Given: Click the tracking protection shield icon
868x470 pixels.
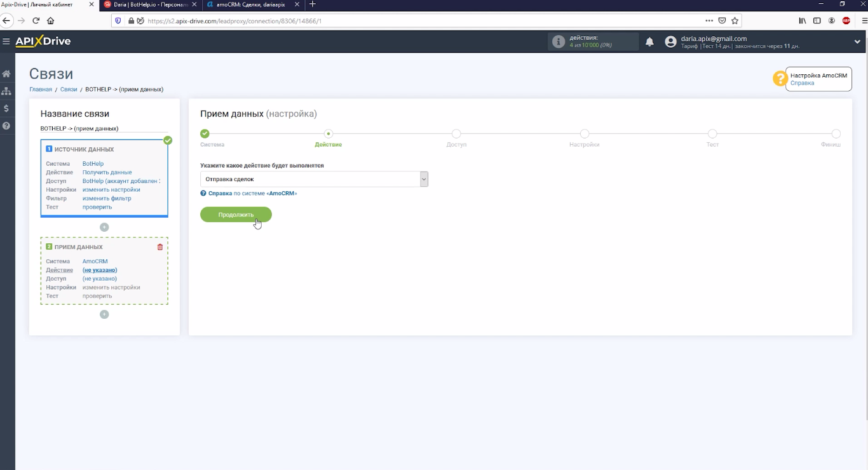Looking at the screenshot, I should point(118,20).
